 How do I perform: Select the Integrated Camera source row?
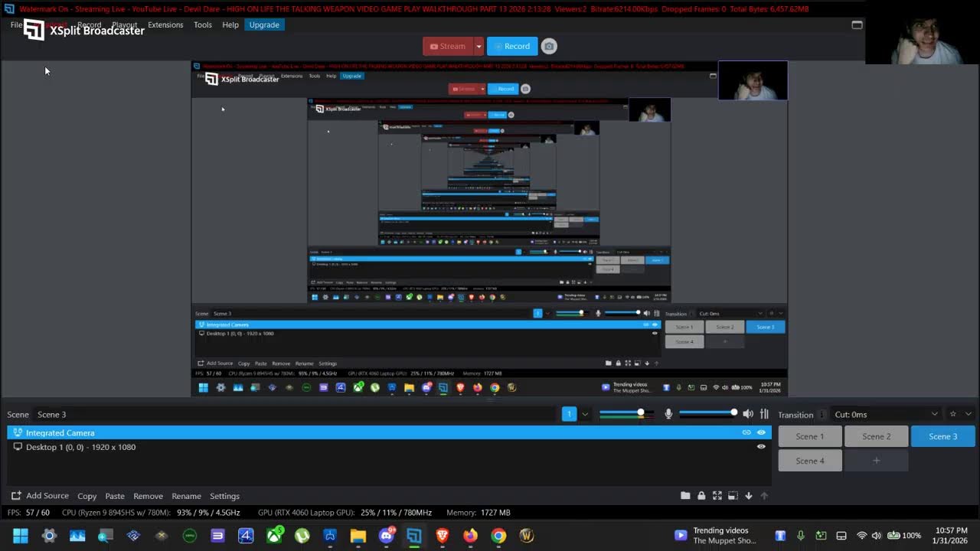click(388, 432)
